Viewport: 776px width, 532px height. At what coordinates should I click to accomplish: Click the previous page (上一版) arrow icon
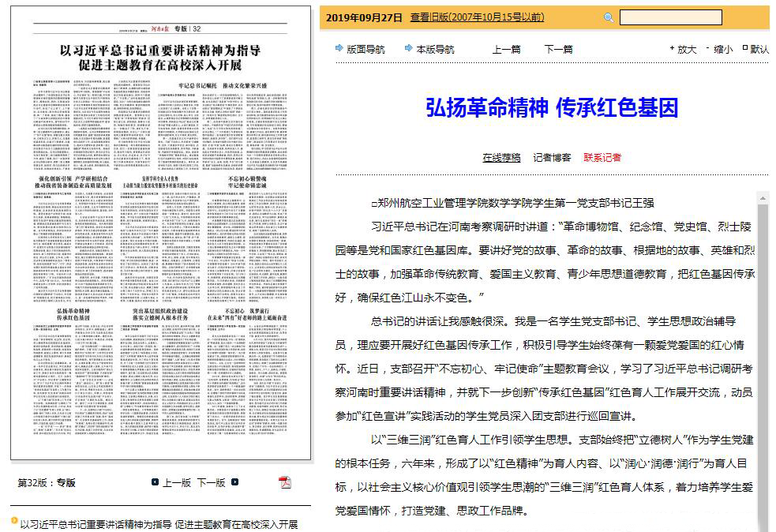pyautogui.click(x=155, y=482)
